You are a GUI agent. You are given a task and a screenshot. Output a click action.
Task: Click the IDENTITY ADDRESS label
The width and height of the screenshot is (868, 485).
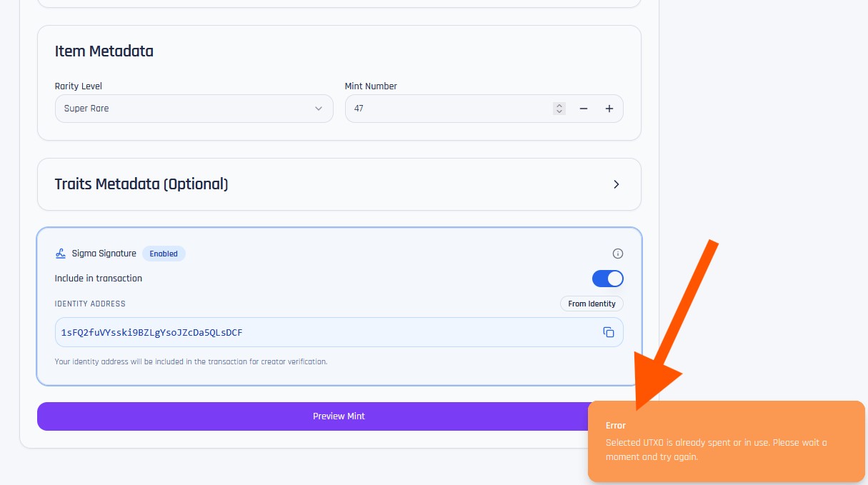(90, 304)
